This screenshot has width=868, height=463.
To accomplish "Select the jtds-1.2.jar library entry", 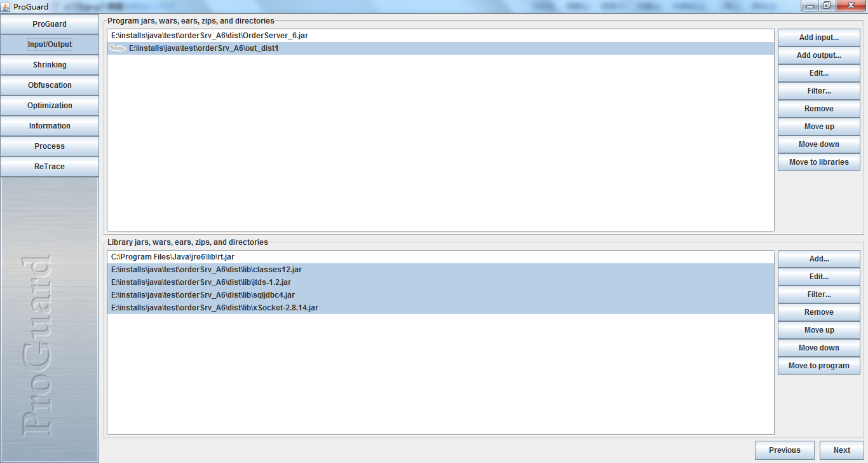I will 440,282.
